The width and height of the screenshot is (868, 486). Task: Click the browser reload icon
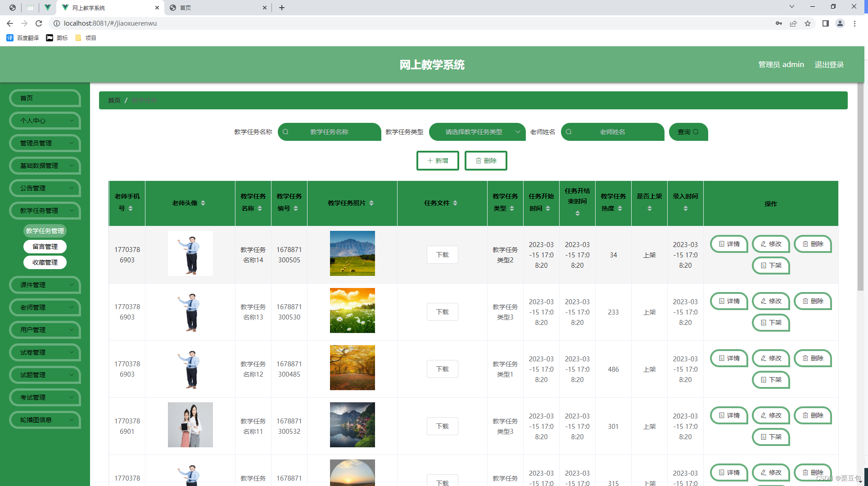coord(39,23)
